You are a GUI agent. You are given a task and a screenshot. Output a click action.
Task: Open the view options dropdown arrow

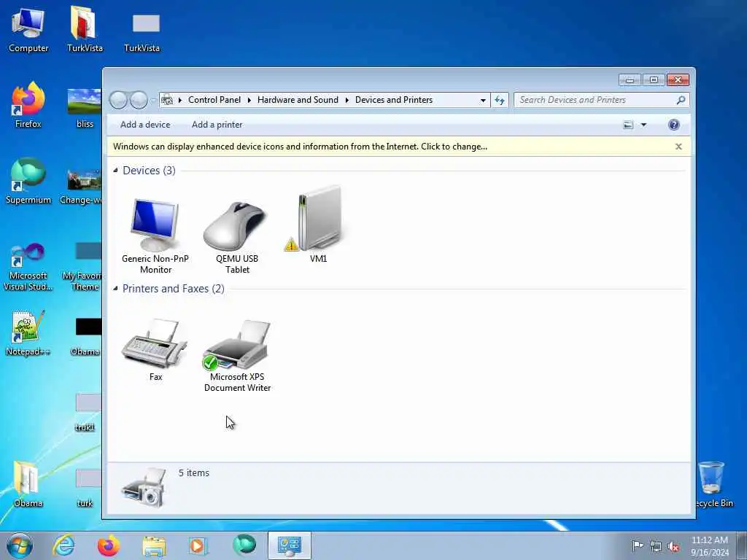(643, 125)
